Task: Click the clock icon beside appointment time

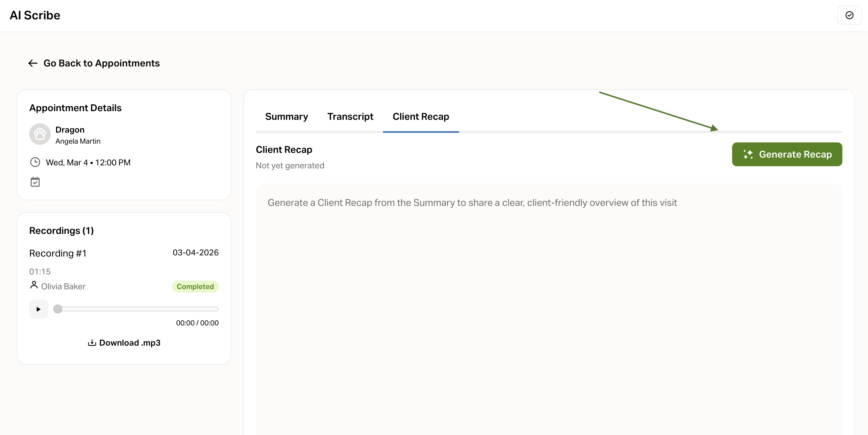Action: tap(35, 162)
